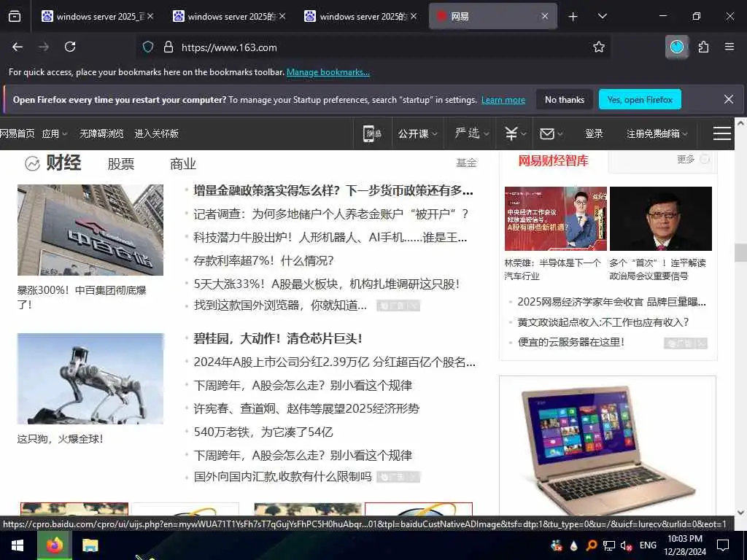This screenshot has height=560, width=747.
Task: Click the No thanks button
Action: click(565, 99)
